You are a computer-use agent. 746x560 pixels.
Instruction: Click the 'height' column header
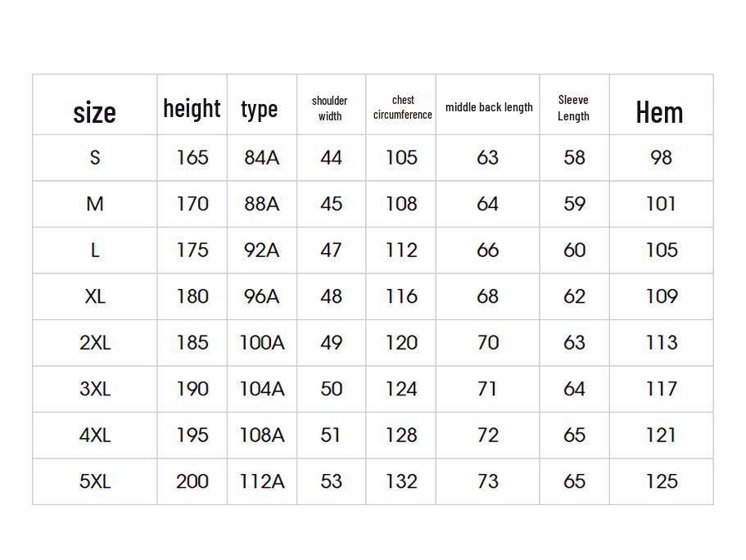click(x=192, y=108)
